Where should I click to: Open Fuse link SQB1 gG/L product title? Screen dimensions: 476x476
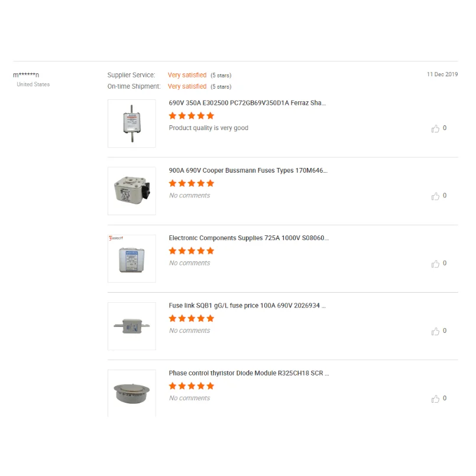pyautogui.click(x=247, y=306)
